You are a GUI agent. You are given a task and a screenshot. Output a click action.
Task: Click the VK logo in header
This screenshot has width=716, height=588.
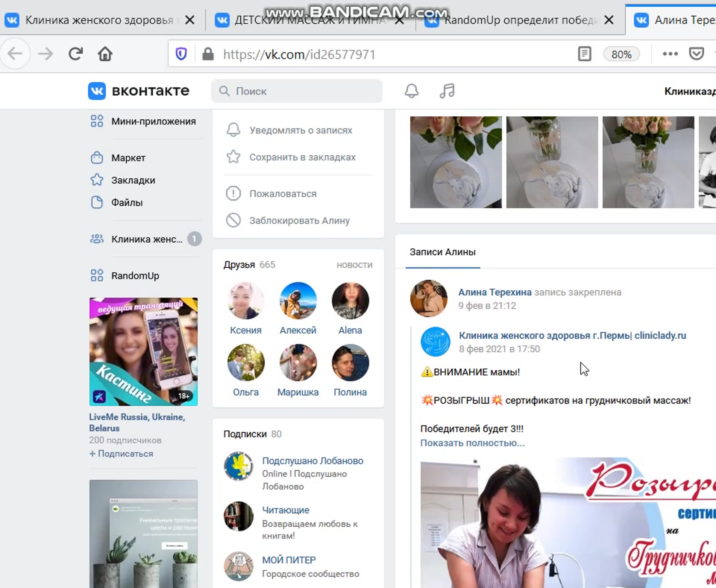pyautogui.click(x=97, y=91)
